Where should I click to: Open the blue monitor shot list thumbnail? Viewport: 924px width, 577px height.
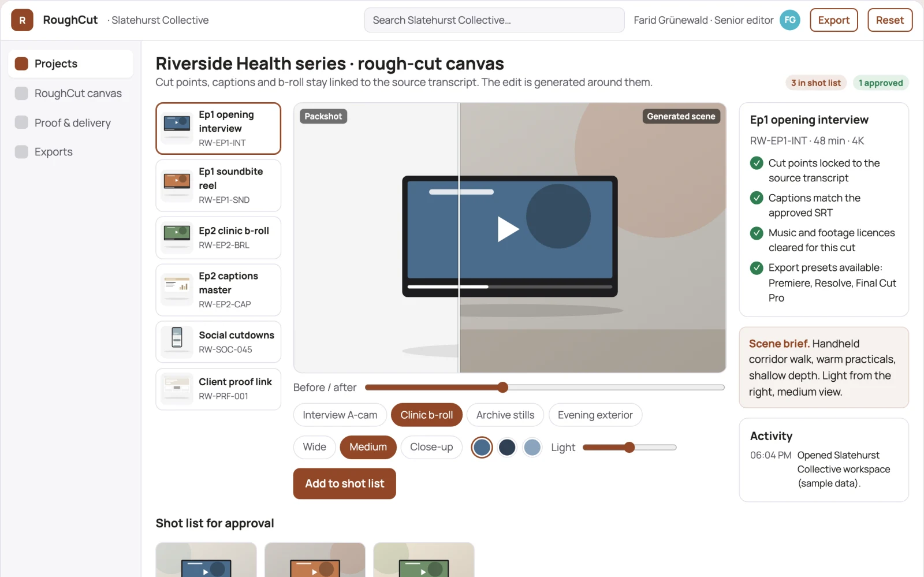(206, 560)
